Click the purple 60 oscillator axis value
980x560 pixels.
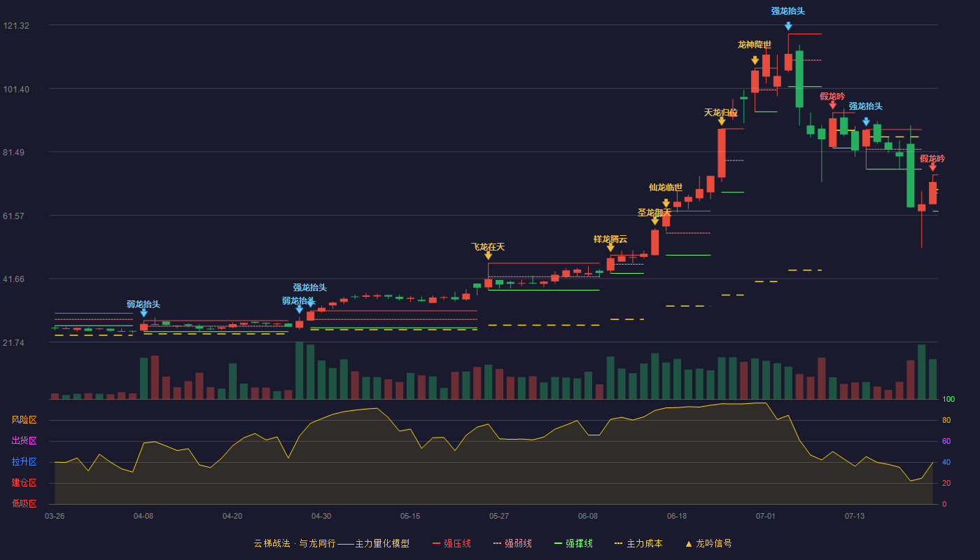[946, 441]
